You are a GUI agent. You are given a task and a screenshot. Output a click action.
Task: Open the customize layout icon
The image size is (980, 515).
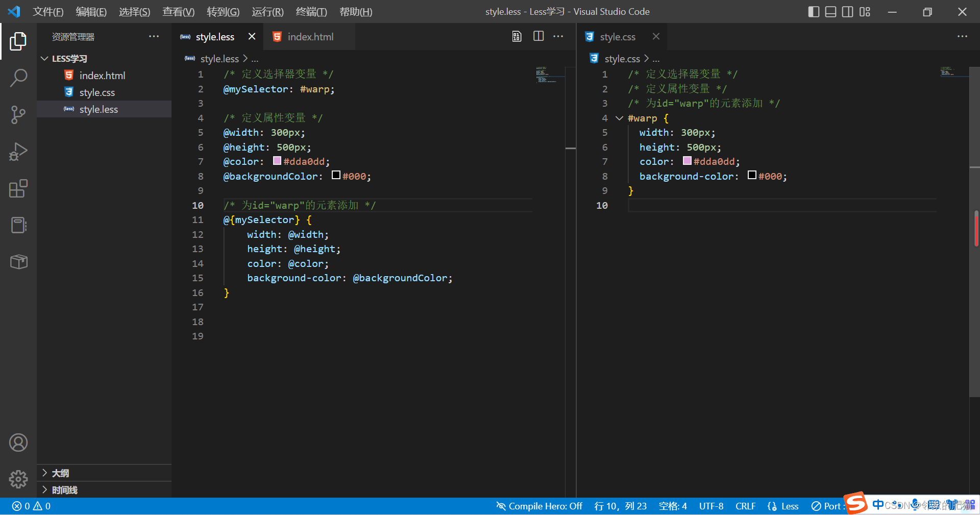coord(865,12)
